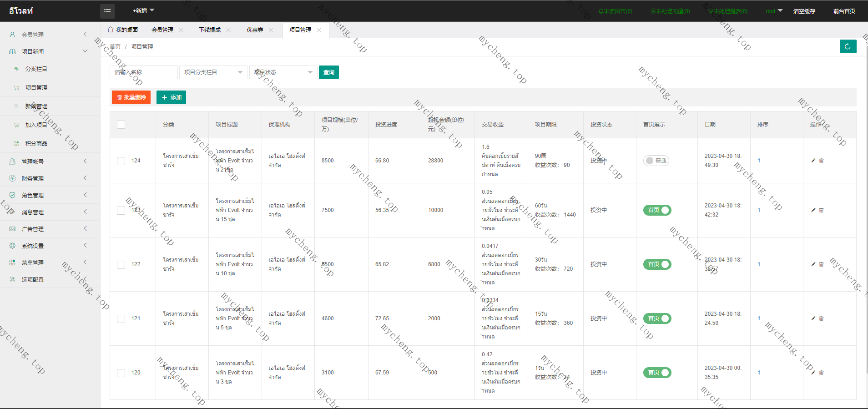This screenshot has height=409, width=868.
Task: Switch to the 优惠券 tab
Action: click(255, 30)
